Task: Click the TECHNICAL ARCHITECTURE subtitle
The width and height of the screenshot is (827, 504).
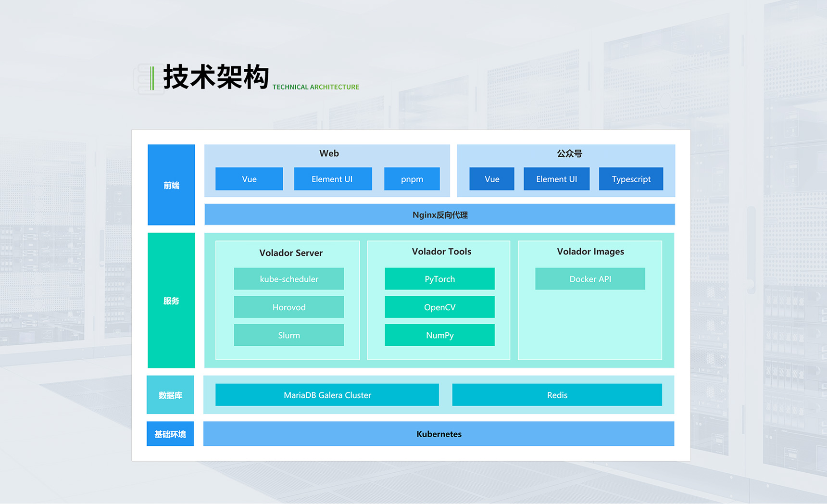Action: point(316,87)
